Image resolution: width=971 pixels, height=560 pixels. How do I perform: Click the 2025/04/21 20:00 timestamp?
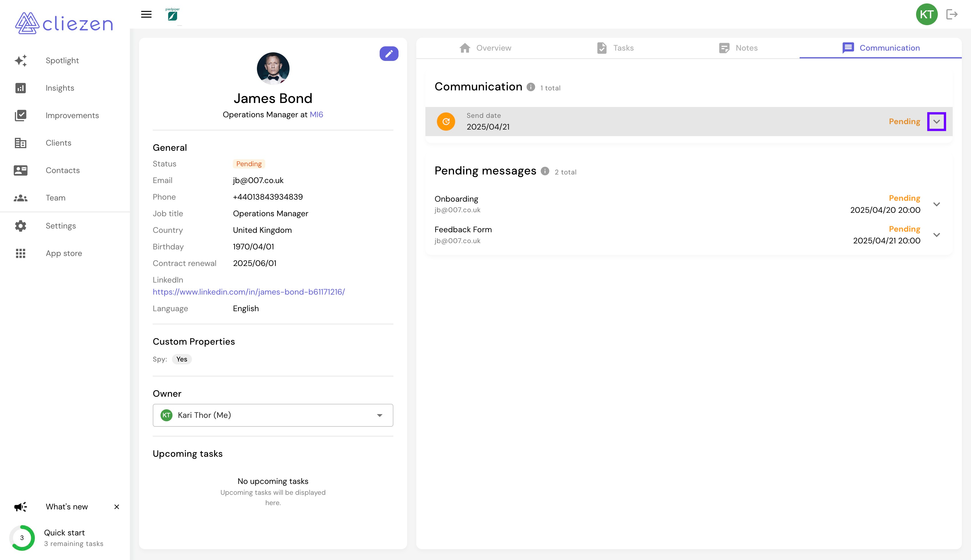coord(887,241)
